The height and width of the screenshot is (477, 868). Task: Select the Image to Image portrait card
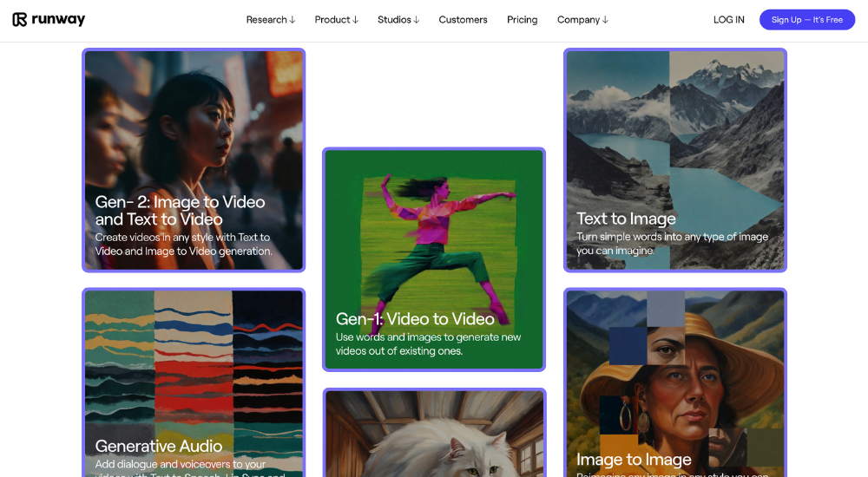(x=675, y=373)
